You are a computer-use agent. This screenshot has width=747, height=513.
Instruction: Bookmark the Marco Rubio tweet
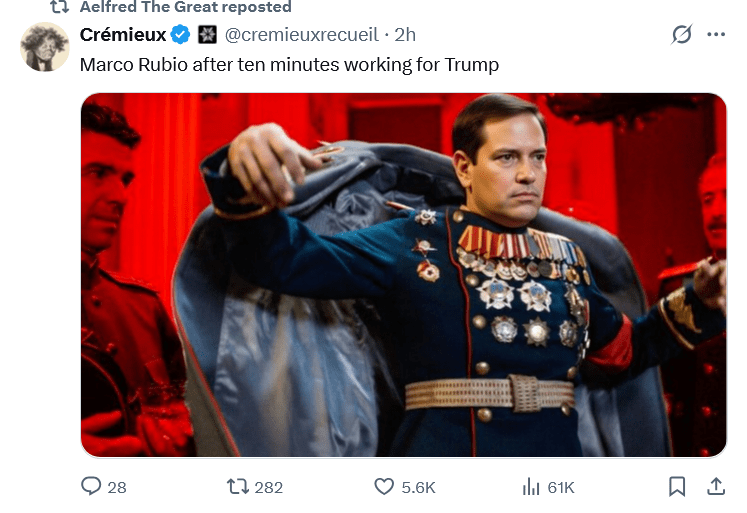click(x=677, y=486)
